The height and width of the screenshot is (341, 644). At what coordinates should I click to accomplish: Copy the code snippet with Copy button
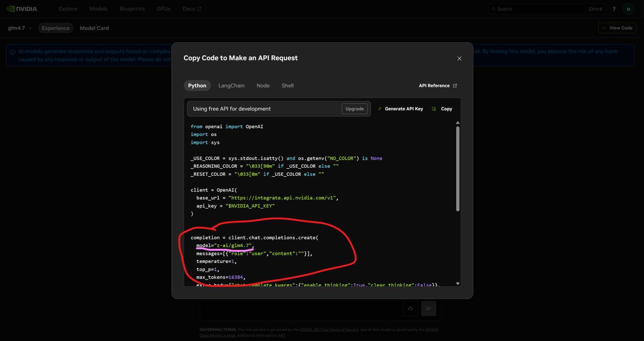click(x=442, y=109)
